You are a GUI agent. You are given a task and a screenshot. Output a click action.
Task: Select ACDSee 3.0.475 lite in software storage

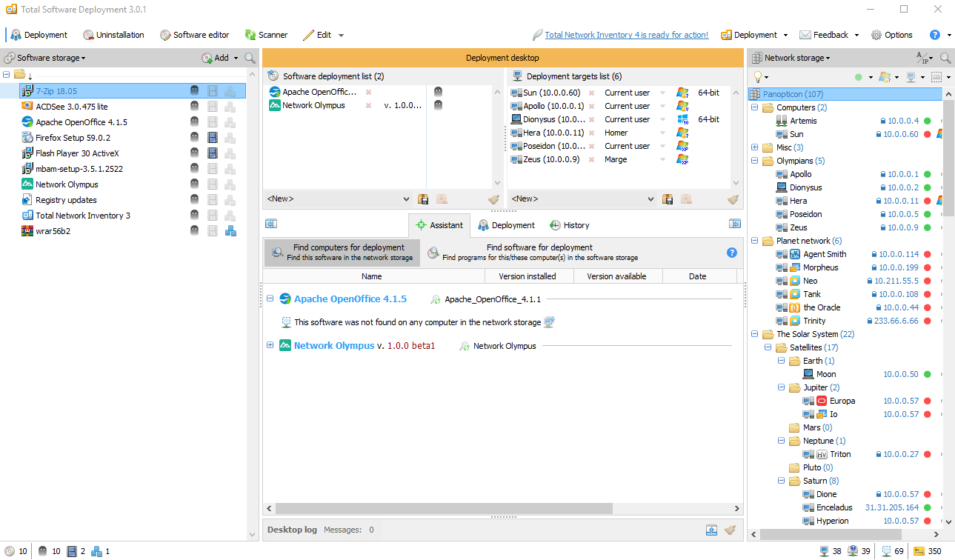[71, 107]
